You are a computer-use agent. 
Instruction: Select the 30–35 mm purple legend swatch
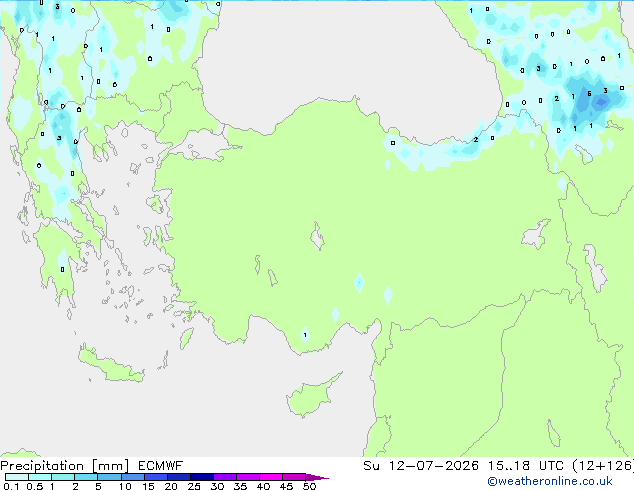224,477
